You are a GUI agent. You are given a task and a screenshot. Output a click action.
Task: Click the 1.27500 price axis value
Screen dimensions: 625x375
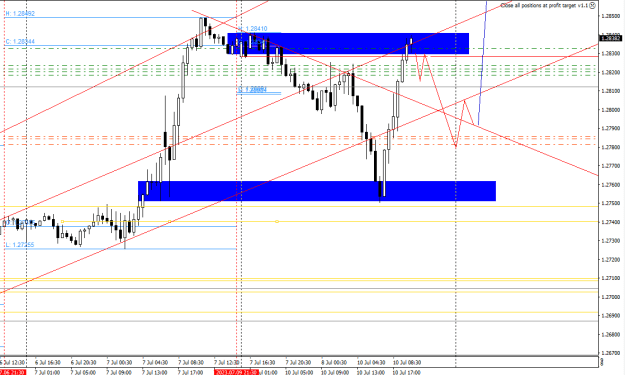(611, 203)
